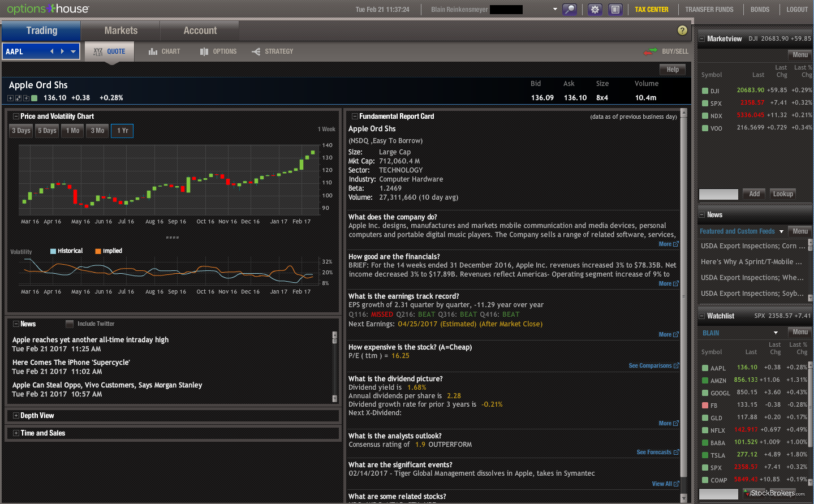Click the layout window icon beside the gear

pyautogui.click(x=615, y=9)
